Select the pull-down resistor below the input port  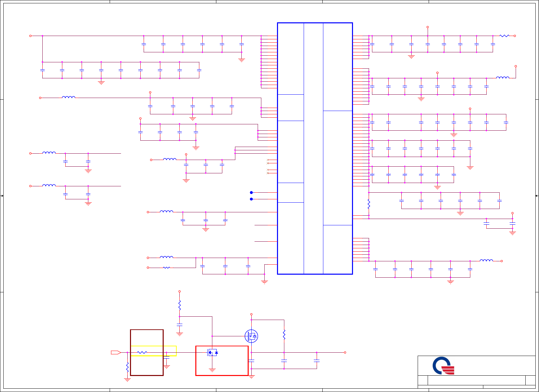coord(127,367)
